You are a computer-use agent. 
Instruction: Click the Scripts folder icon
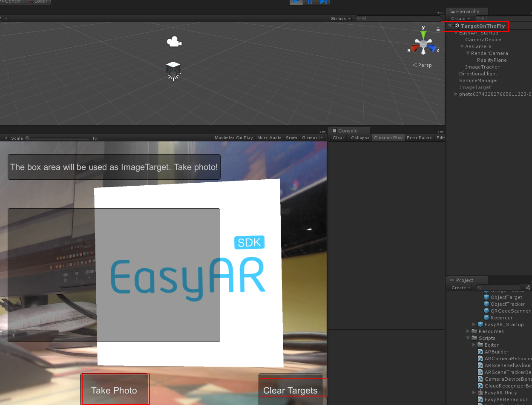474,338
